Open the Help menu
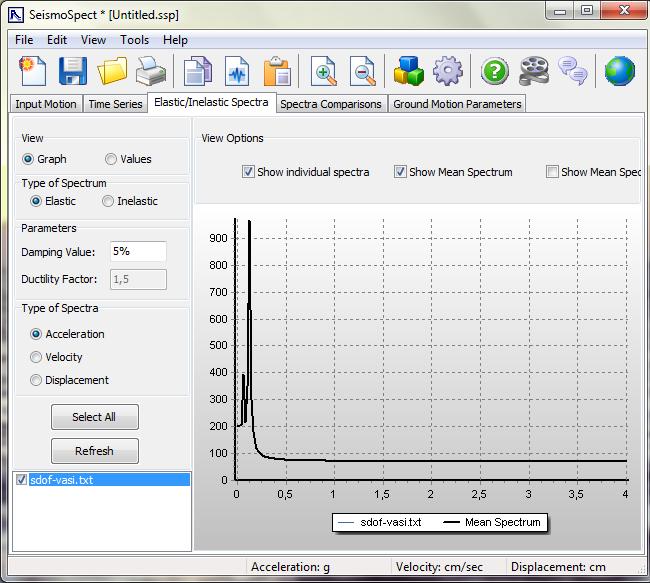 tap(175, 40)
